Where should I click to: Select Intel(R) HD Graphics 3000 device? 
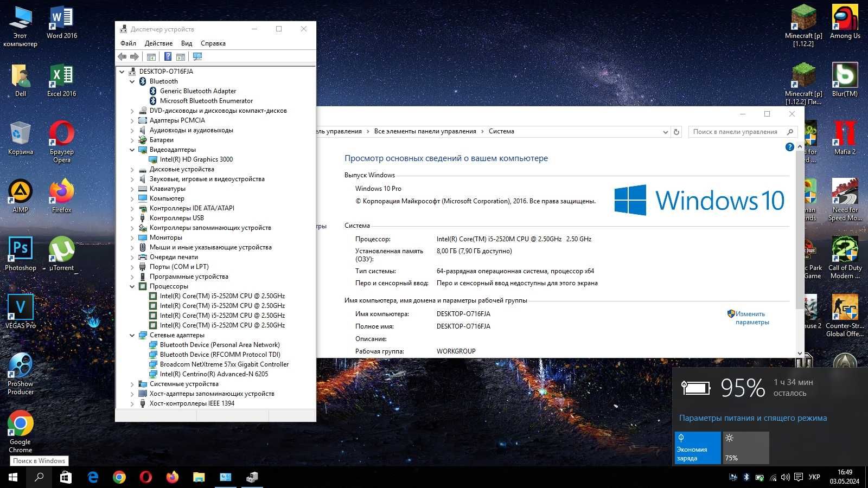click(x=196, y=159)
